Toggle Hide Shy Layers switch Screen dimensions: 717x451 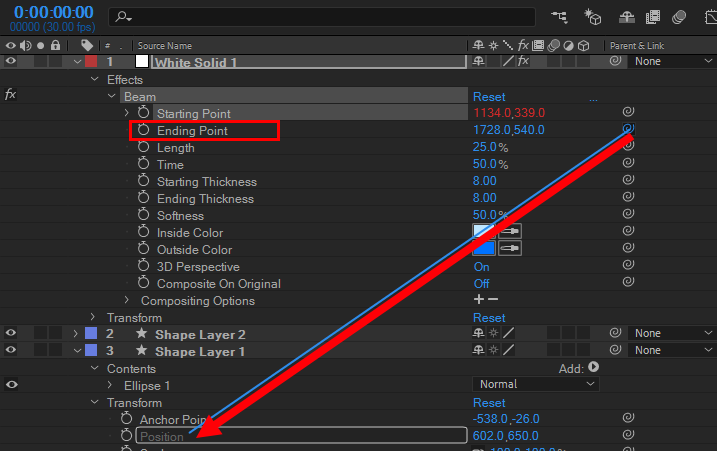click(626, 17)
